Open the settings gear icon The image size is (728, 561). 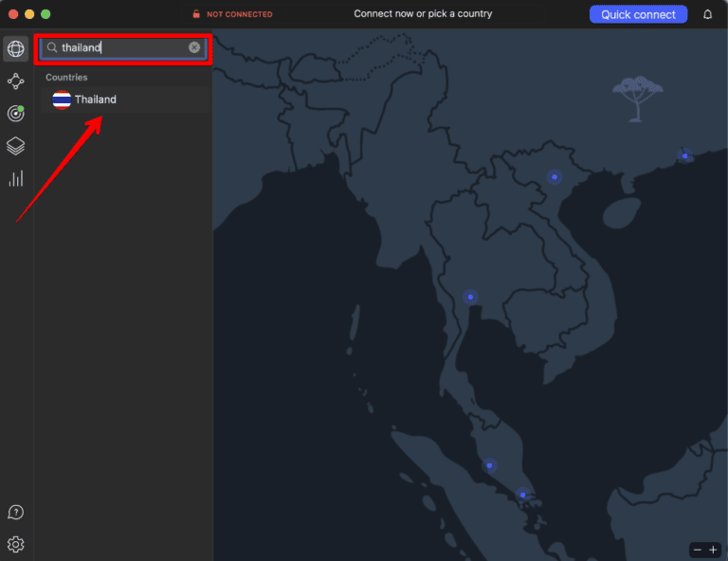point(15,544)
